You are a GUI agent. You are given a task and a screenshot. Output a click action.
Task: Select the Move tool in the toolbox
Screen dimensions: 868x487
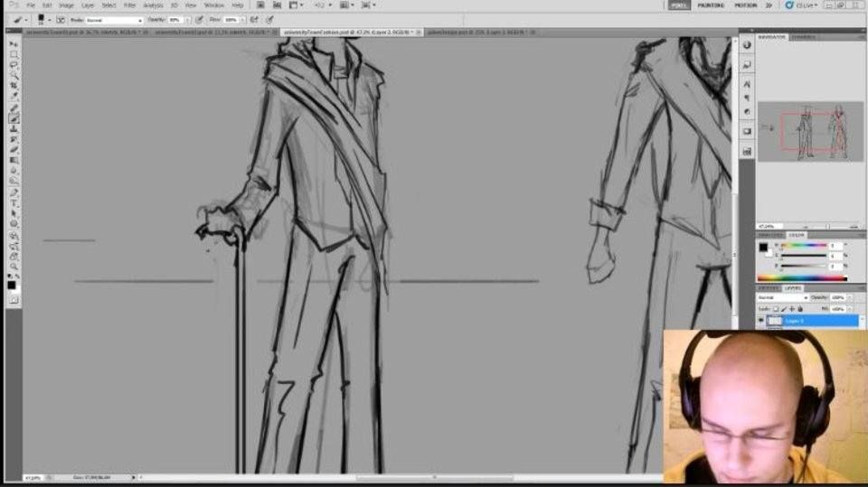coord(14,43)
